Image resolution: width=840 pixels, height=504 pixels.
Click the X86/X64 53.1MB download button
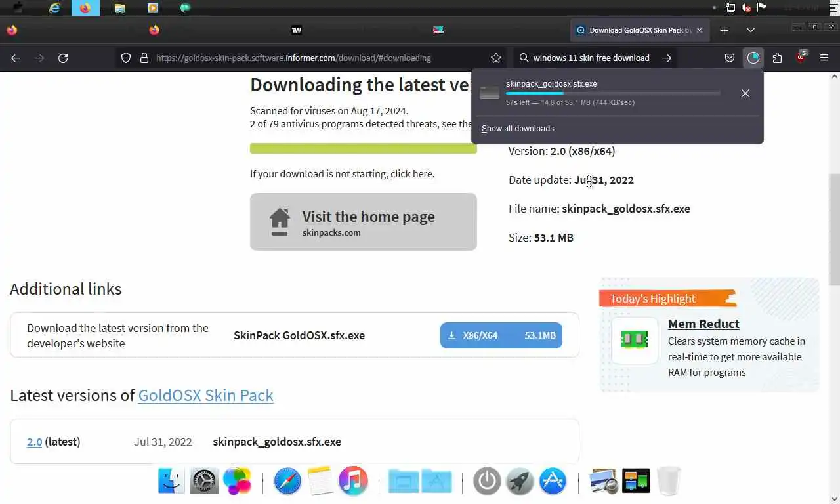pos(501,335)
